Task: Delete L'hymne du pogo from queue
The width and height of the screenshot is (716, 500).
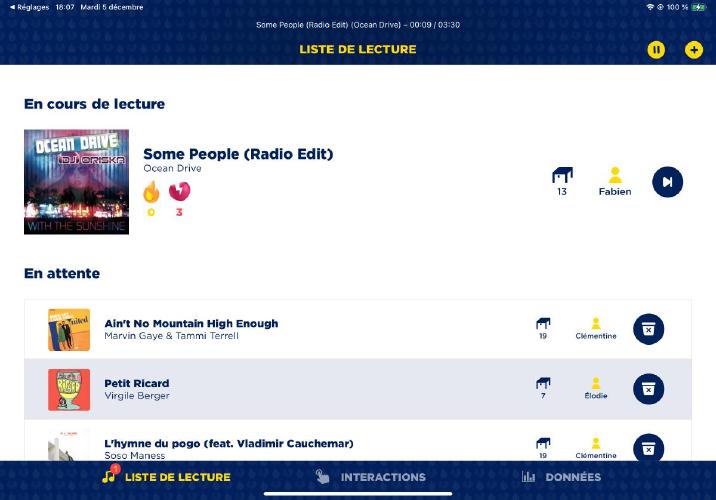Action: tap(648, 447)
